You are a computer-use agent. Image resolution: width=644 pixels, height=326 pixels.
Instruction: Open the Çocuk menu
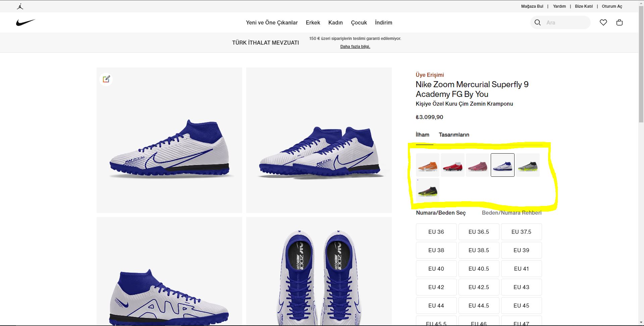coord(359,22)
